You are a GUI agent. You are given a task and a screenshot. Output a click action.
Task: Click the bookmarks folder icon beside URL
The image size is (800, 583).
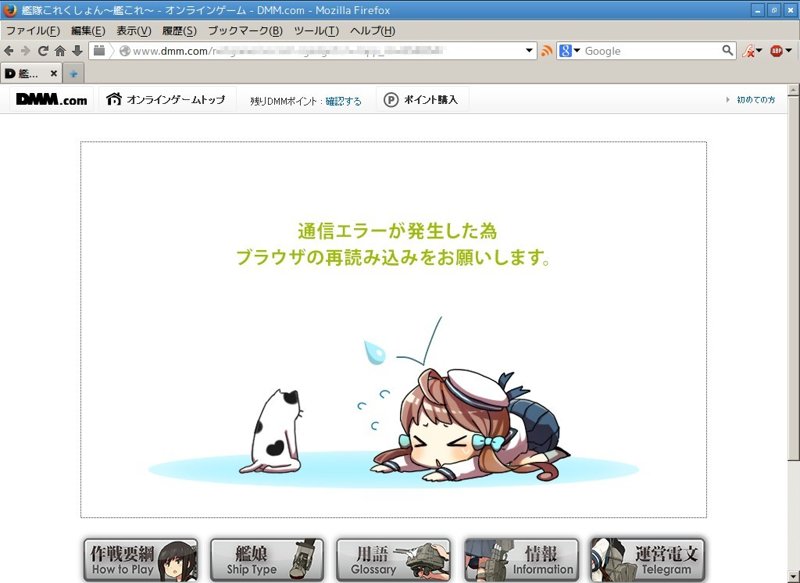[x=99, y=50]
